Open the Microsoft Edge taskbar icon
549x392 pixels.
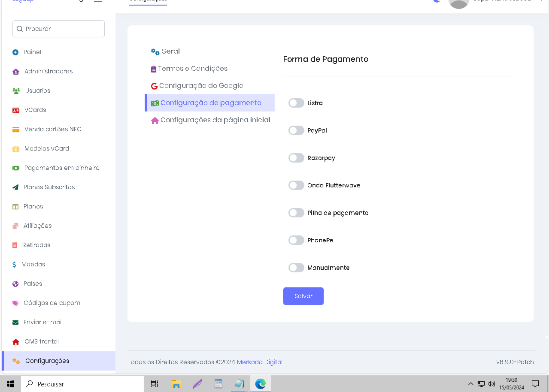tap(260, 384)
